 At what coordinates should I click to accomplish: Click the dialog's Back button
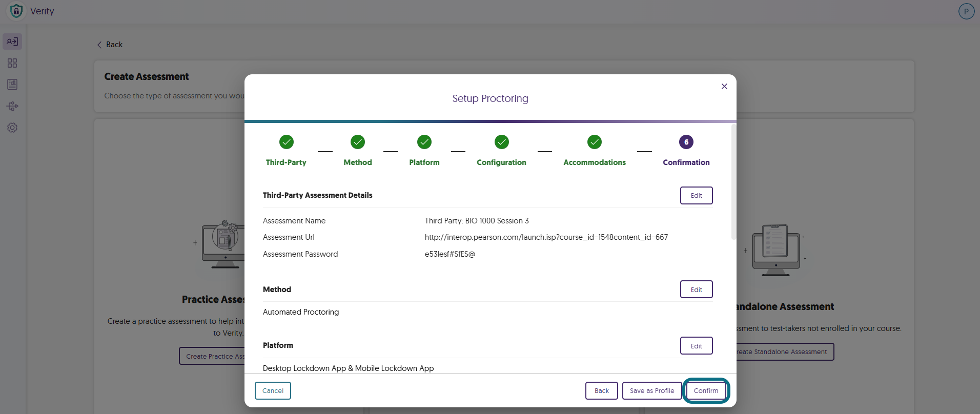(602, 390)
